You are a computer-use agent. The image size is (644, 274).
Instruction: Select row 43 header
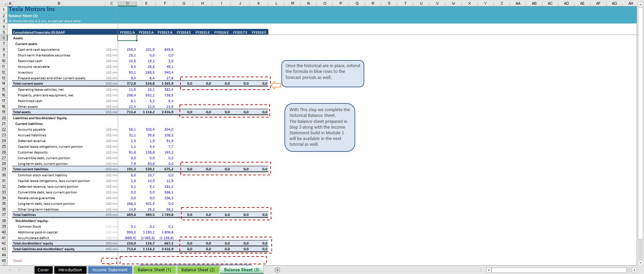point(4,249)
